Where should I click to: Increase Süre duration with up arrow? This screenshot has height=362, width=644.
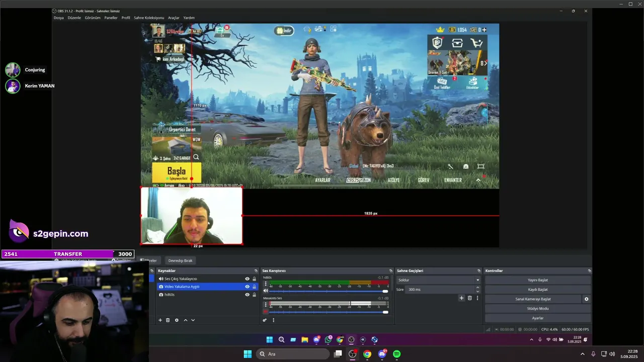coord(477,288)
